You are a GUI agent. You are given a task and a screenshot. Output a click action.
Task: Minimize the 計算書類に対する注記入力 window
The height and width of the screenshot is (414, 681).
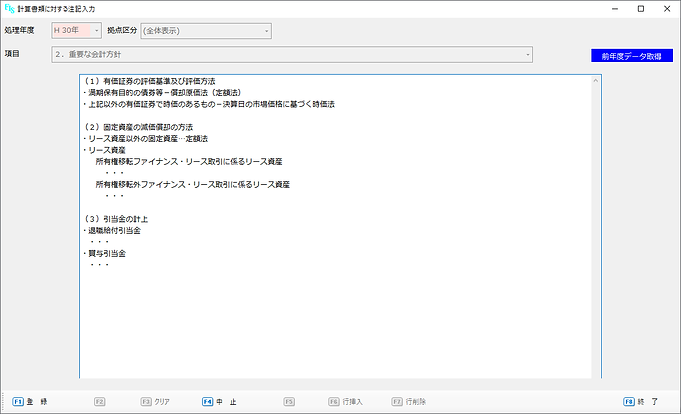click(x=615, y=9)
